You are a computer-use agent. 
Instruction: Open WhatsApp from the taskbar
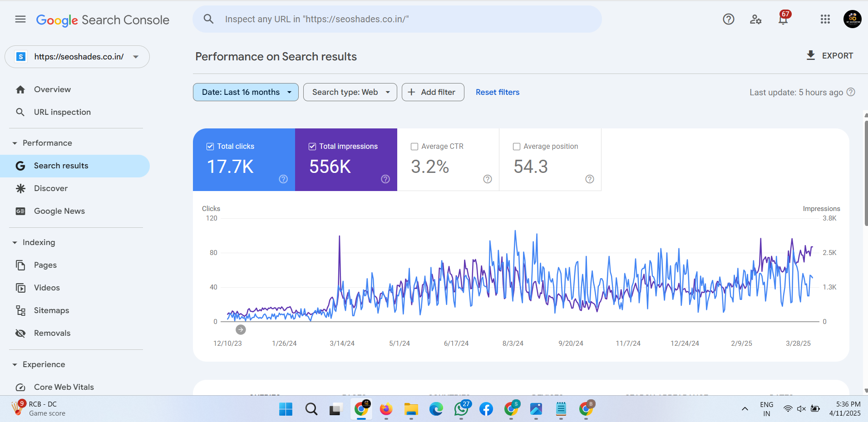click(461, 409)
